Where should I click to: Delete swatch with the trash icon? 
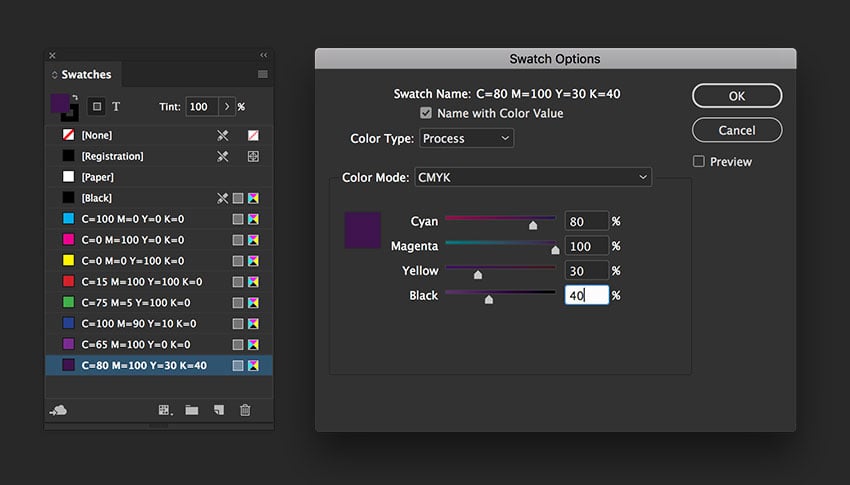(245, 410)
